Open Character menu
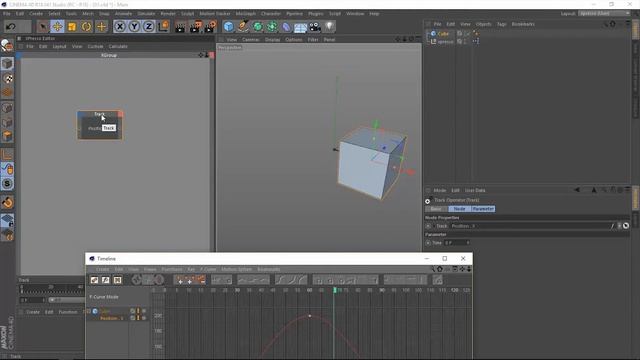This screenshot has height=360, width=640. pyautogui.click(x=271, y=14)
